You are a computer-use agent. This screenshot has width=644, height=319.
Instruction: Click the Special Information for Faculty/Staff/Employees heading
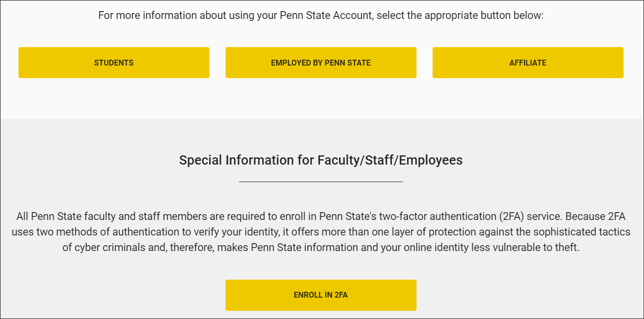pos(322,160)
